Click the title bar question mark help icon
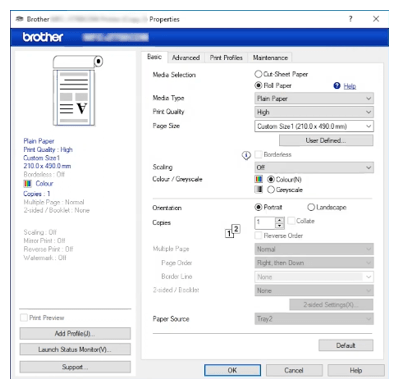400x390 pixels. pyautogui.click(x=350, y=19)
